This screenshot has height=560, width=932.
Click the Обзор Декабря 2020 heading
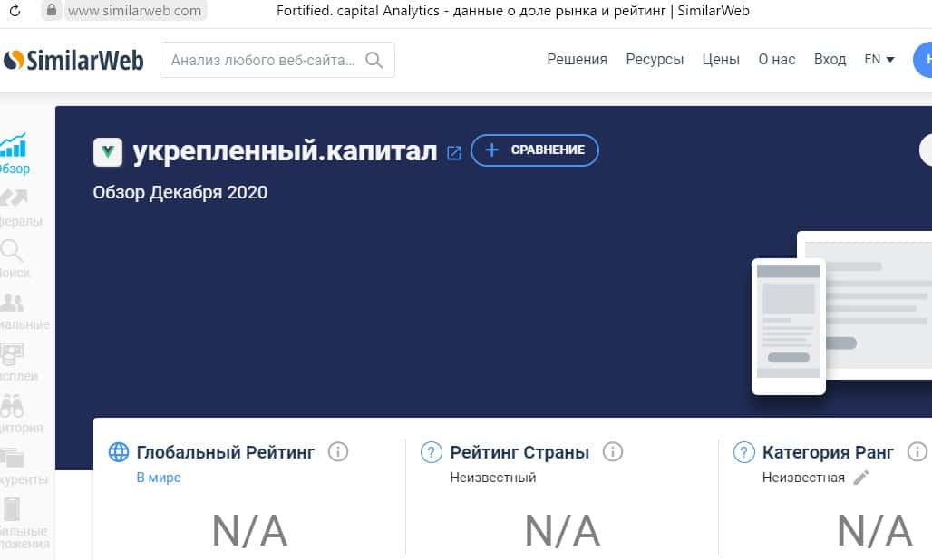[x=180, y=192]
